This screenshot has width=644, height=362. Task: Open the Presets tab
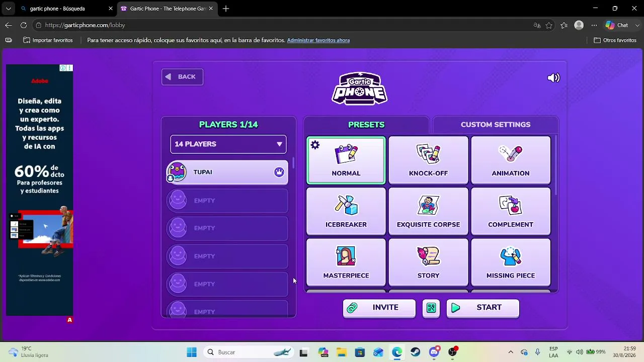[x=366, y=125]
